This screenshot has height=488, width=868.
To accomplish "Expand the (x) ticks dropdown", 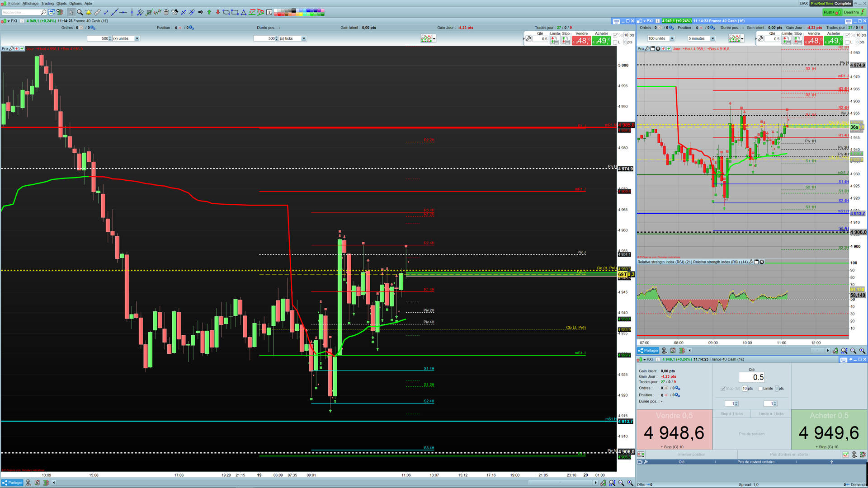I will click(303, 38).
